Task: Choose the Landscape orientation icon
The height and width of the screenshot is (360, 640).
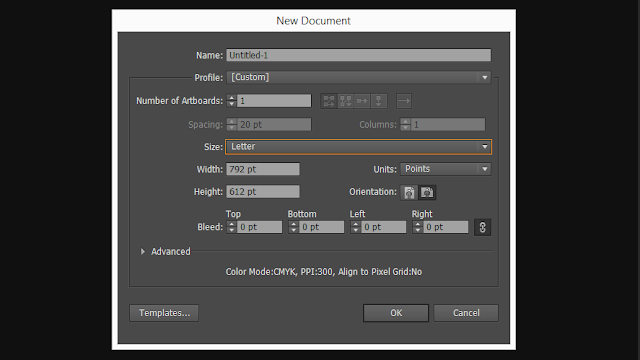Action: 427,192
